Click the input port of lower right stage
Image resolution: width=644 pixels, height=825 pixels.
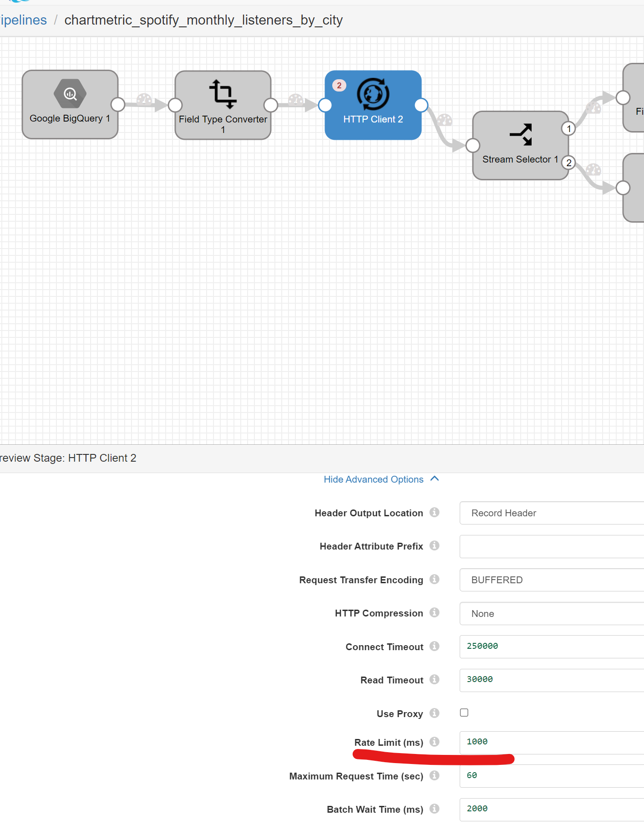[623, 188]
